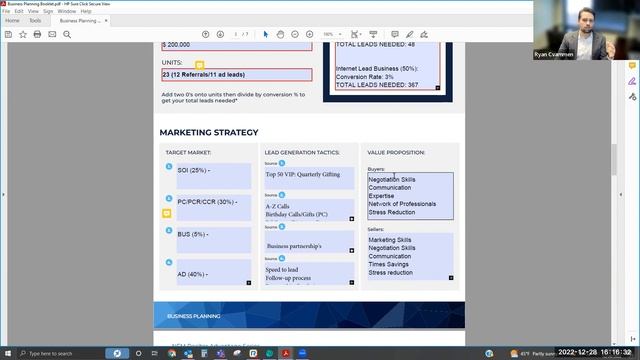This screenshot has width=640, height=360.
Task: Zoom in with the plus icon
Action: [309, 34]
